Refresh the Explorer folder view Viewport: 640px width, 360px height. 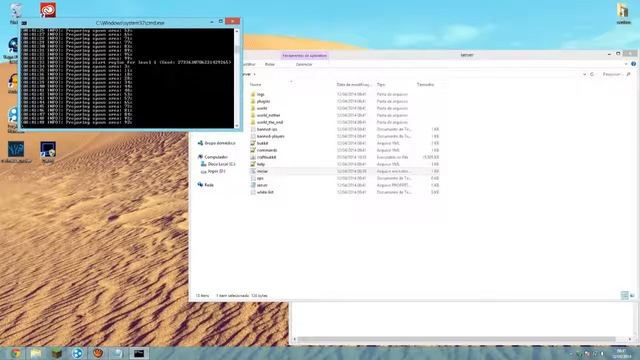[x=592, y=74]
